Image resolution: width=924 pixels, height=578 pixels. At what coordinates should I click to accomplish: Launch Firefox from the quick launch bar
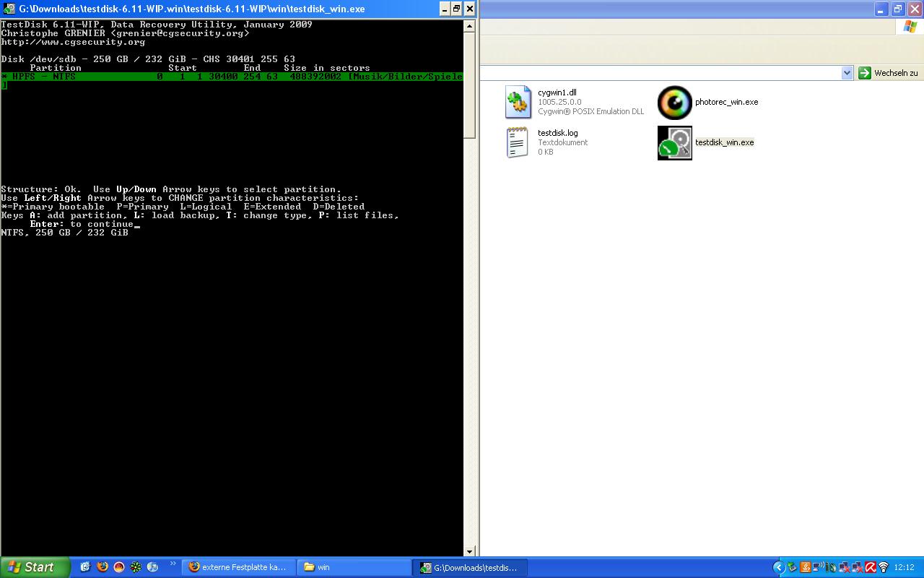102,567
